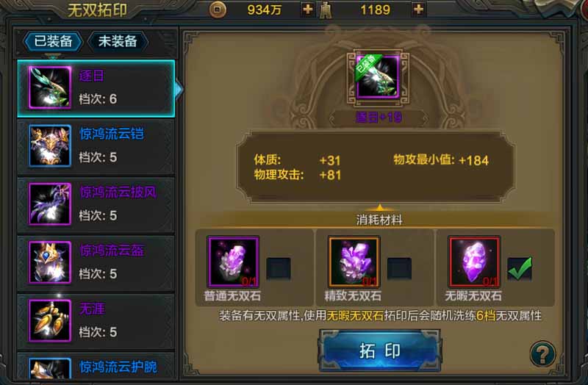Check the 精致无双石 checkbox
588x385 pixels.
pyautogui.click(x=399, y=268)
